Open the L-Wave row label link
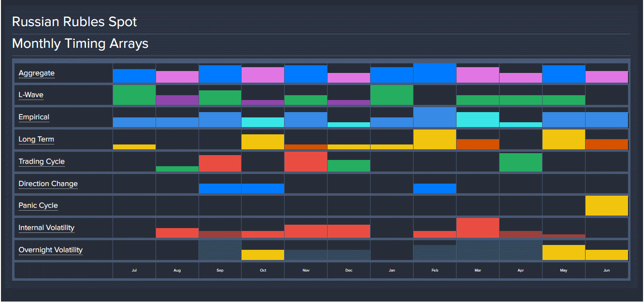Screen dimensions: 644x302 [31, 95]
